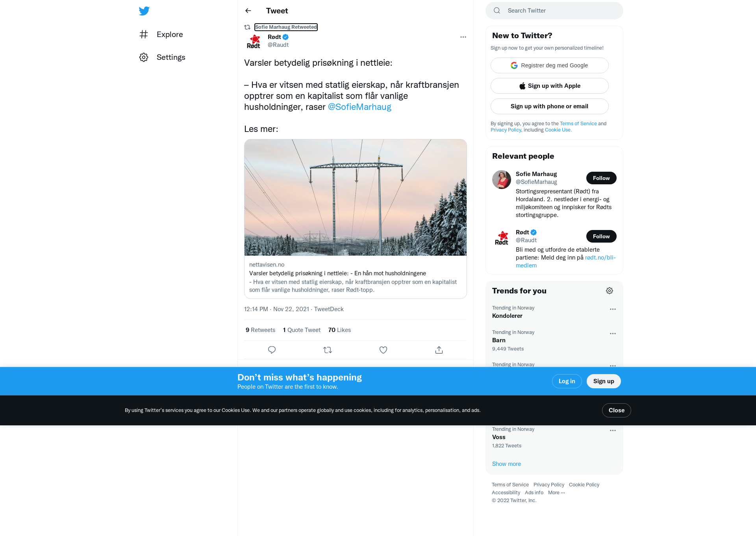Open more options for Voss trend

click(x=613, y=430)
